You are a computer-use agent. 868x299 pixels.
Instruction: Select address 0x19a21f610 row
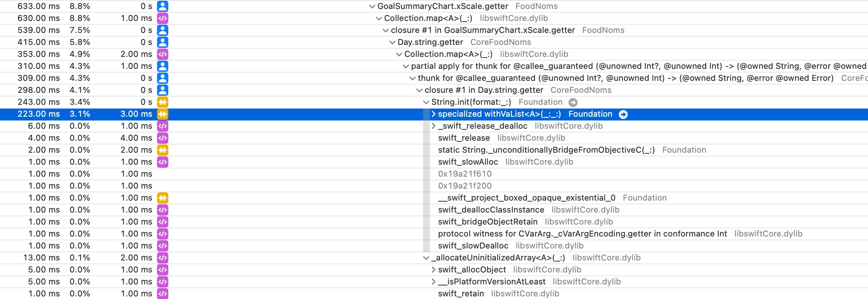434,174
